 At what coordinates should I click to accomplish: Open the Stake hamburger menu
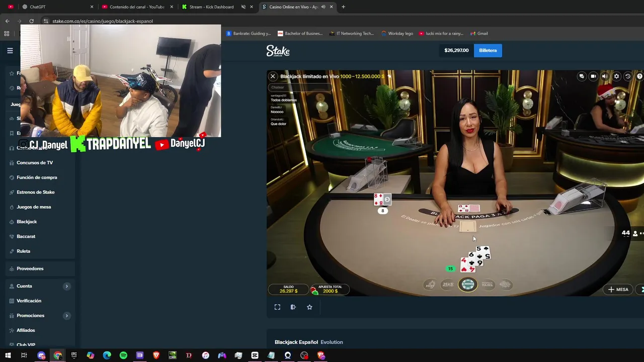(10, 50)
